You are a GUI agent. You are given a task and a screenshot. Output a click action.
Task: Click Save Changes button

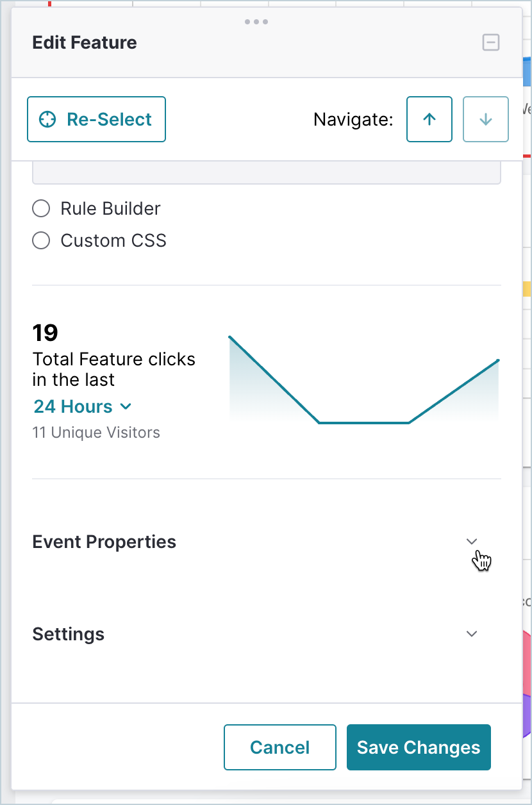[x=419, y=747]
